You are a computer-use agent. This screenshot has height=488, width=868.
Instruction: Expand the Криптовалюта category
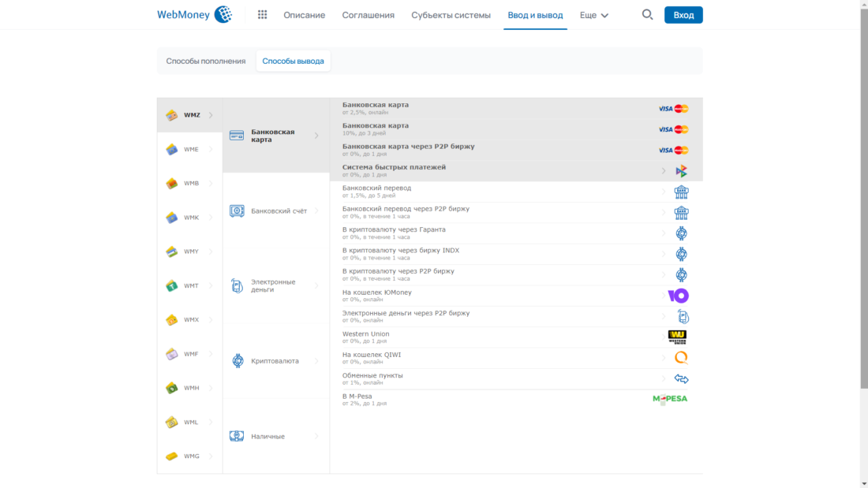click(275, 361)
